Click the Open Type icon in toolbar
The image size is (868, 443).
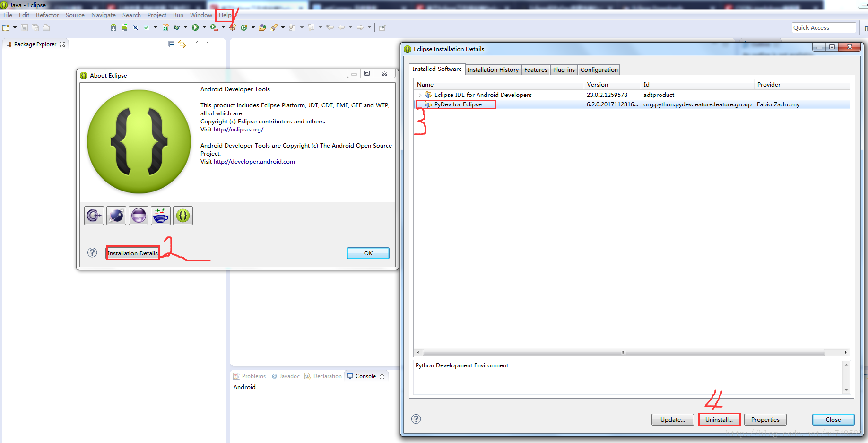click(262, 27)
